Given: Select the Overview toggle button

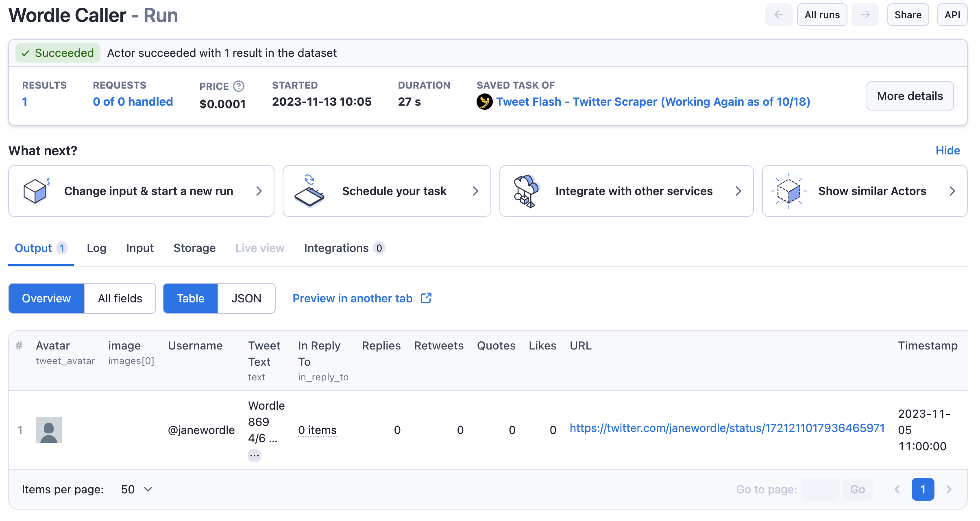Looking at the screenshot, I should [x=46, y=298].
